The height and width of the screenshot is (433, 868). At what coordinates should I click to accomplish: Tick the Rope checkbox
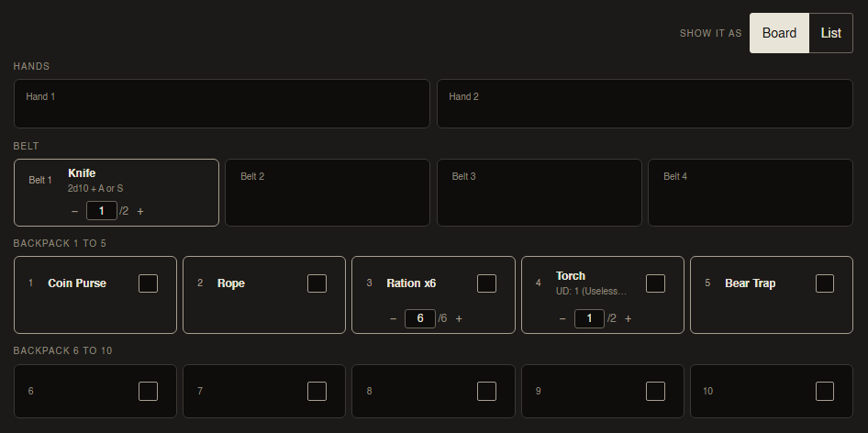pyautogui.click(x=317, y=283)
